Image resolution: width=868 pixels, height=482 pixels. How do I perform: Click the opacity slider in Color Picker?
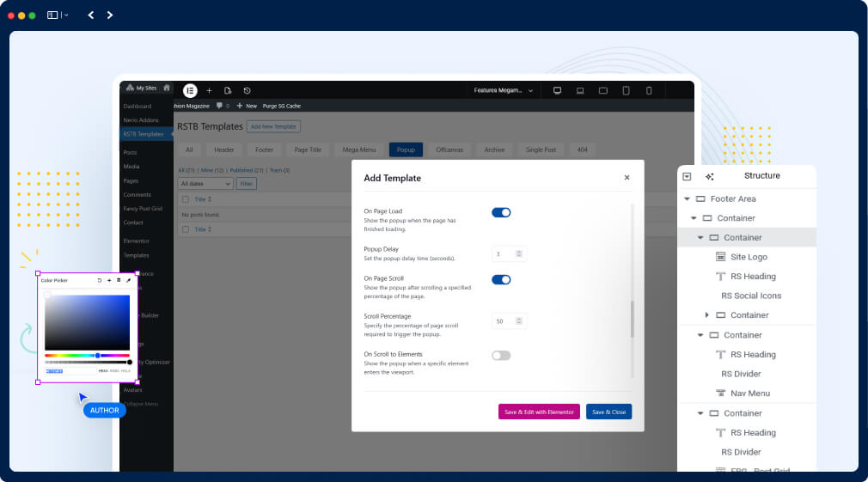(x=88, y=362)
